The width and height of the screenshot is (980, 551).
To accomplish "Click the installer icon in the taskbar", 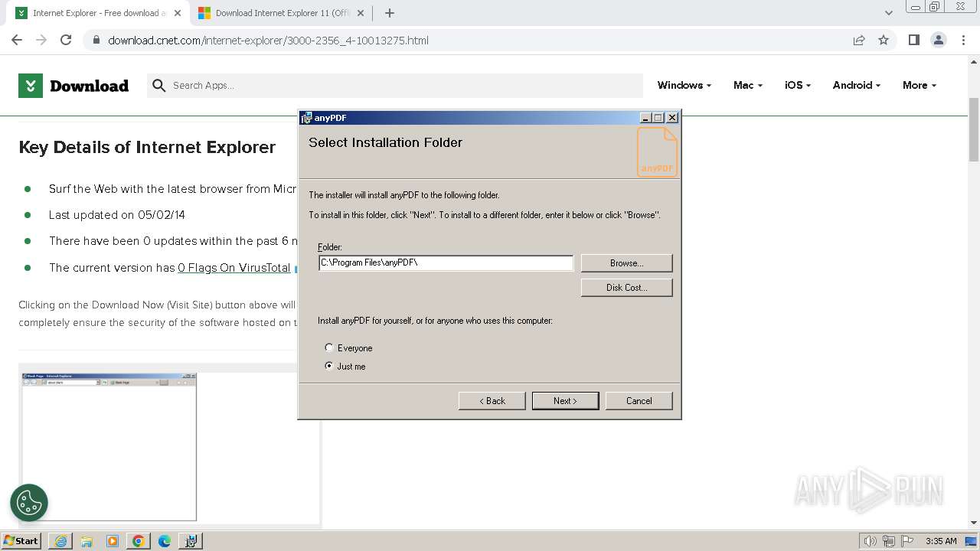I will pos(191,541).
